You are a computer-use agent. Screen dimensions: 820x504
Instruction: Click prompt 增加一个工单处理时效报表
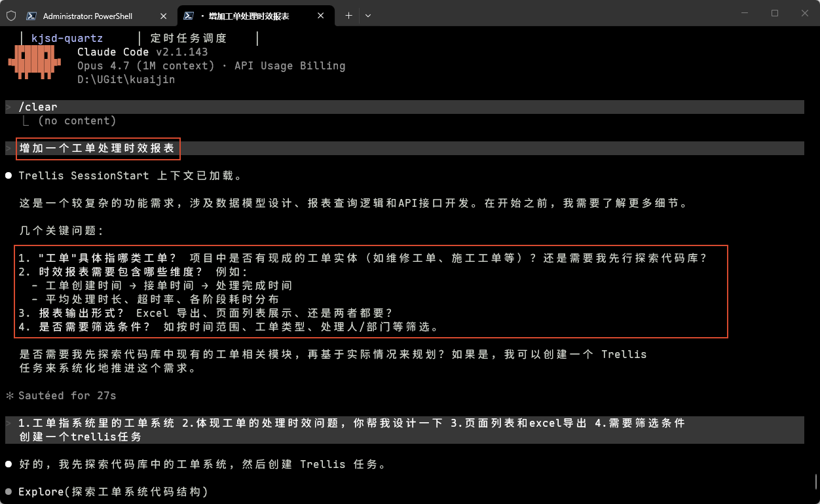click(97, 149)
